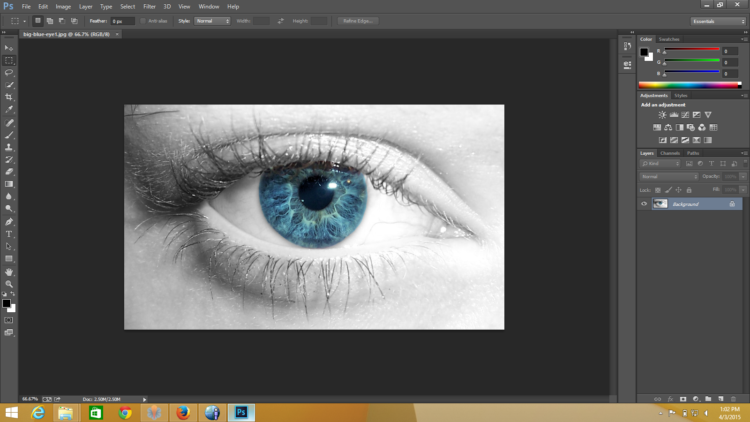This screenshot has width=750, height=422.
Task: Select the Rectangular Marquee tool in the toolbox
Action: point(9,60)
